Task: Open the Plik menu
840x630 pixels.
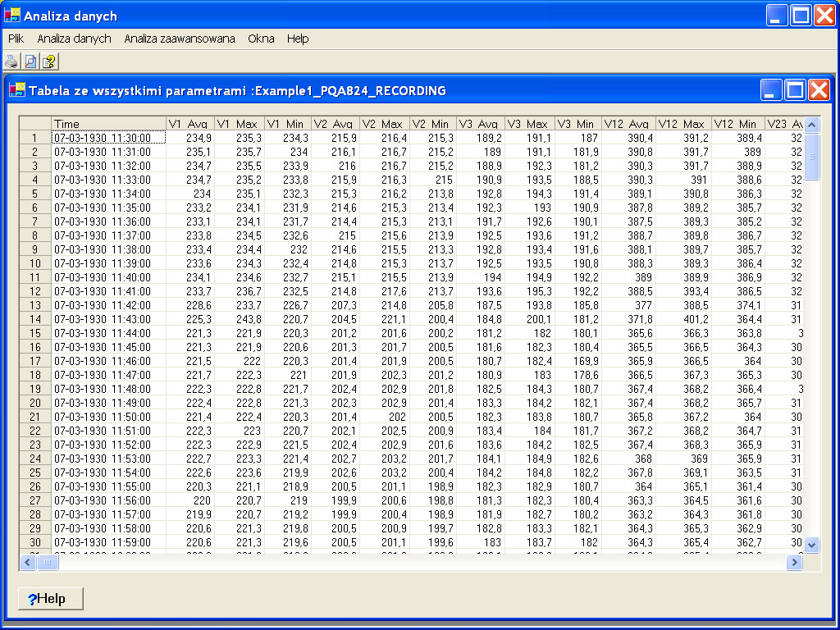Action: (16, 39)
